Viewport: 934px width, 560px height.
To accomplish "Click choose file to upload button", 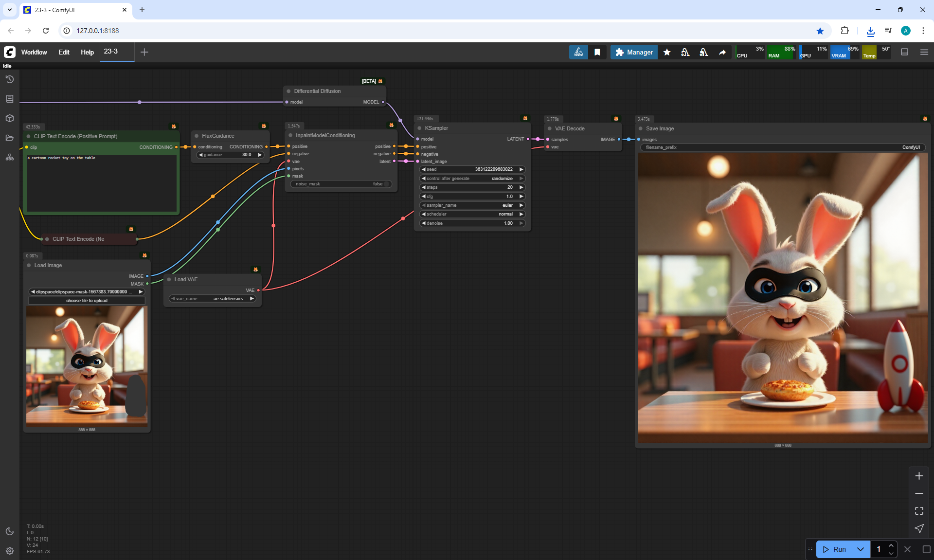I will pyautogui.click(x=87, y=301).
